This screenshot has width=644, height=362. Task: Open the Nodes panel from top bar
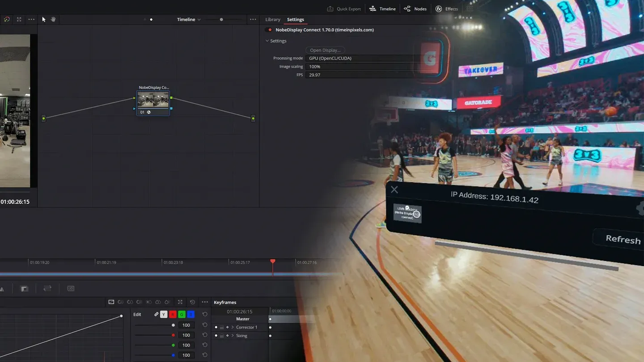tap(415, 9)
